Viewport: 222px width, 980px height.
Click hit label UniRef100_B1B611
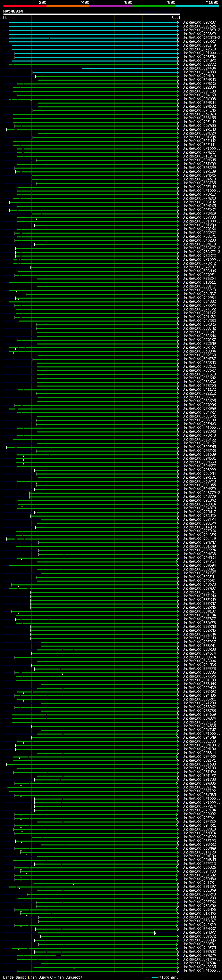tap(199, 282)
